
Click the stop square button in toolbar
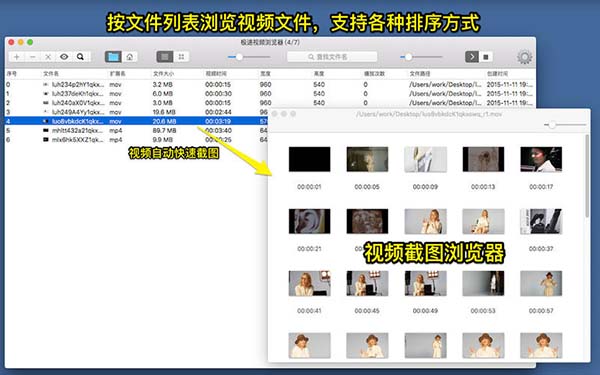pyautogui.click(x=486, y=57)
